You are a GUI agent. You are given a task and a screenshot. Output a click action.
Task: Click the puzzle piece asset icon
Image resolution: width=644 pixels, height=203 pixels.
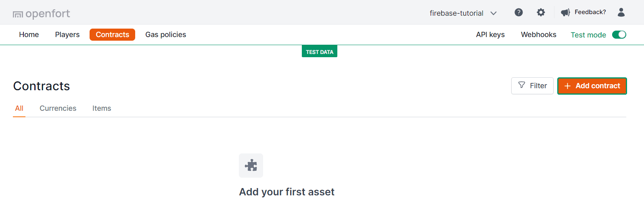tap(251, 165)
